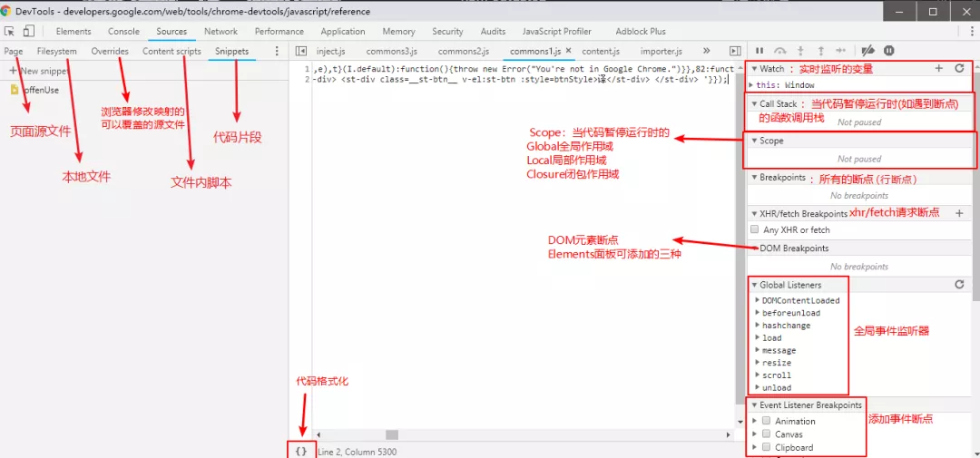
Task: Hide the debugger sidebar icon
Action: (736, 51)
